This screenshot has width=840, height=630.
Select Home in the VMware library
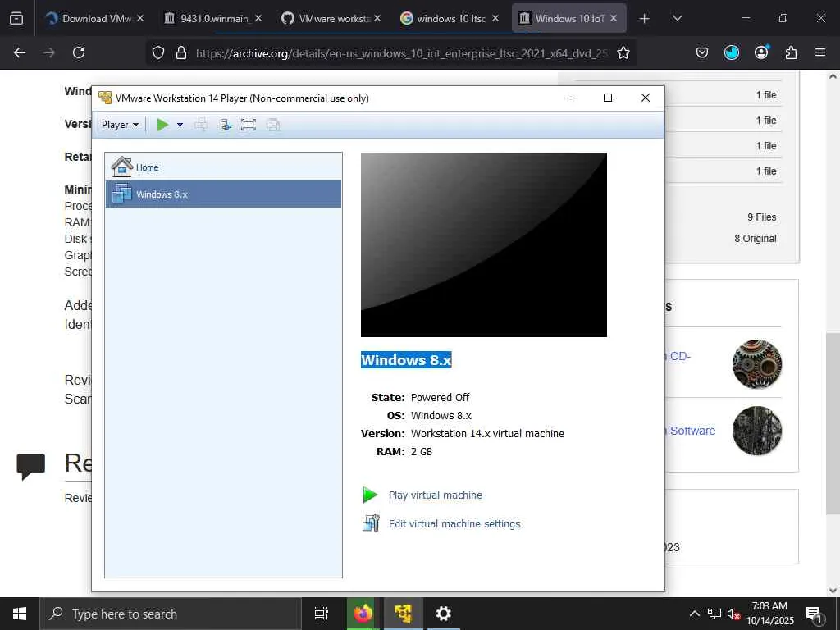[x=223, y=167]
